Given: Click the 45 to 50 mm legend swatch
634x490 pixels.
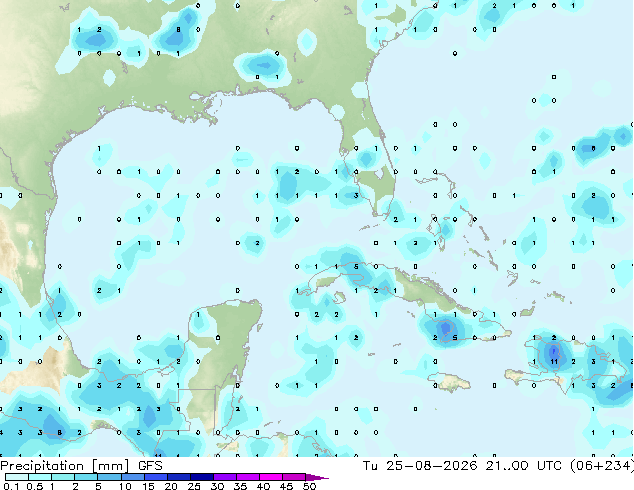Looking at the screenshot, I should (293, 477).
